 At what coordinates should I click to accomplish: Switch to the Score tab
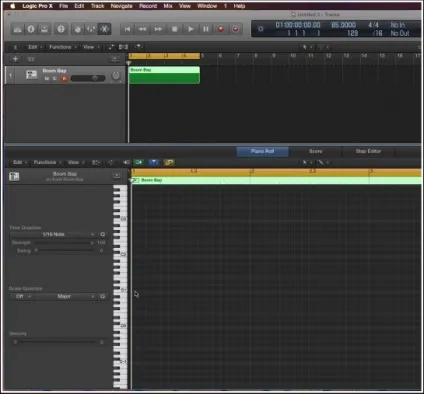pos(315,151)
